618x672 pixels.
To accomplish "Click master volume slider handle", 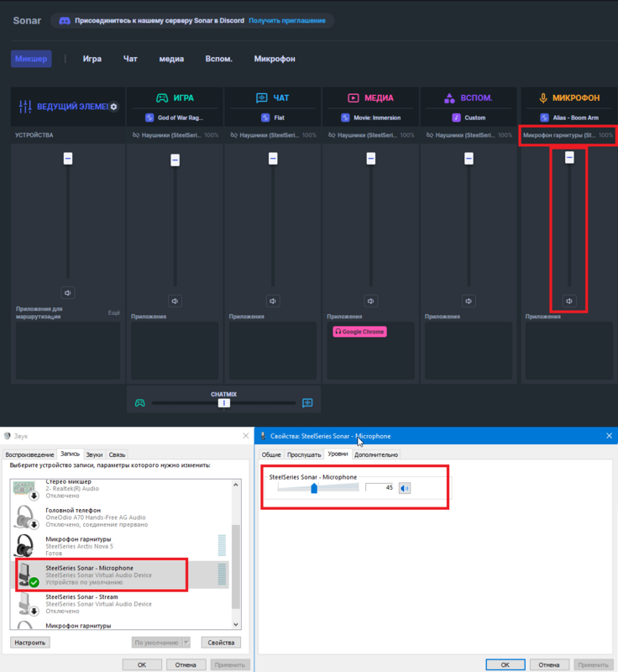I will pyautogui.click(x=68, y=159).
